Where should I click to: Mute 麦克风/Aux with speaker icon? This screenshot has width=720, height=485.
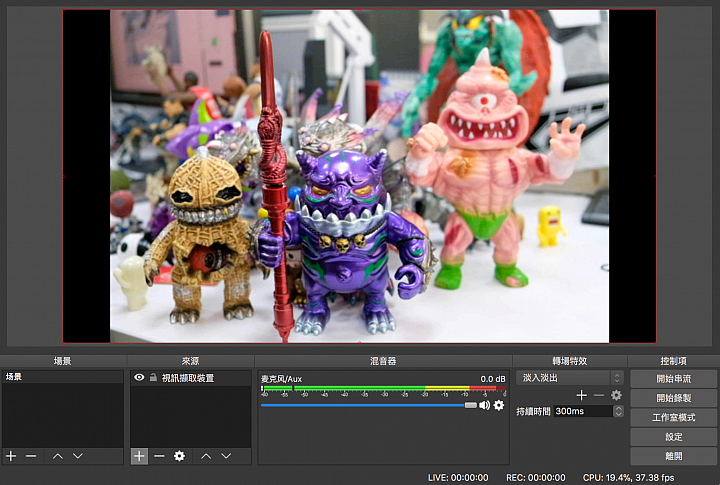tap(484, 405)
